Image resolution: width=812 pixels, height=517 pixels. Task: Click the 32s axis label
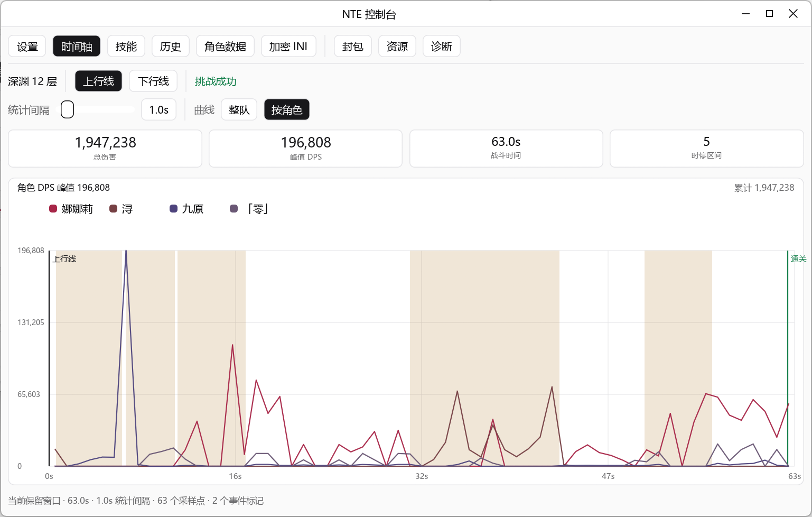pyautogui.click(x=422, y=476)
